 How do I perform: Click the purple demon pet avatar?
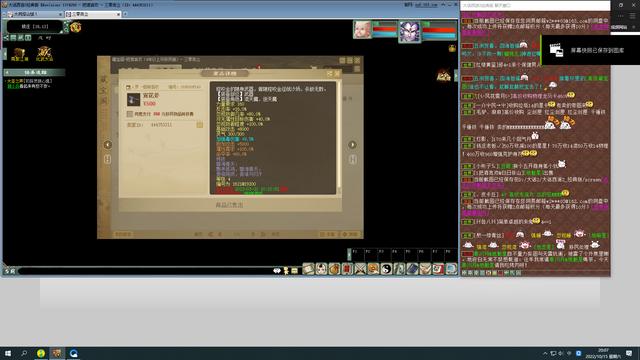click(409, 31)
